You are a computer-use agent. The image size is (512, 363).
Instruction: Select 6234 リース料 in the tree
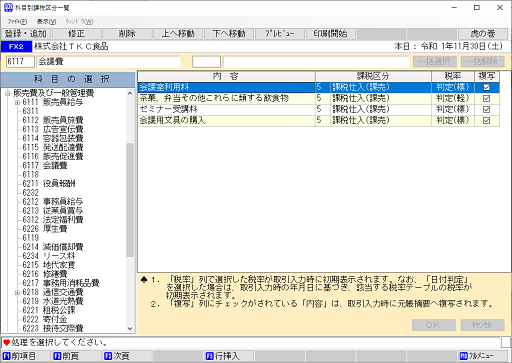(x=49, y=256)
